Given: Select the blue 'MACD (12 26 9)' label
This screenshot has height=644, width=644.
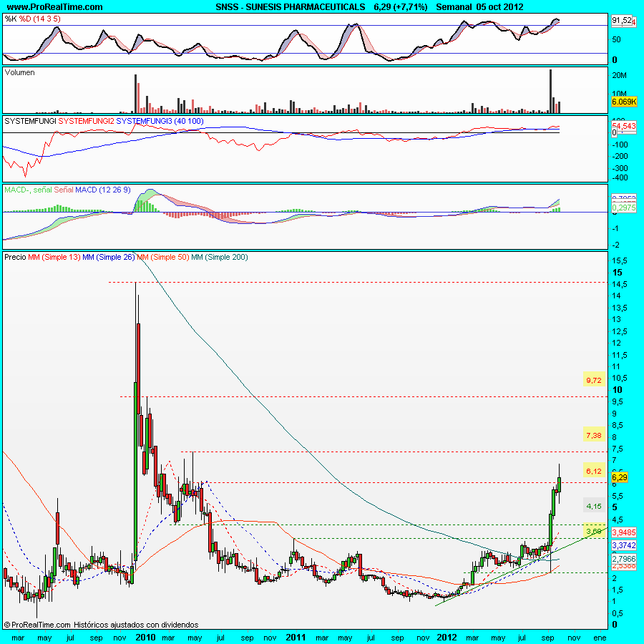Looking at the screenshot, I should (102, 190).
